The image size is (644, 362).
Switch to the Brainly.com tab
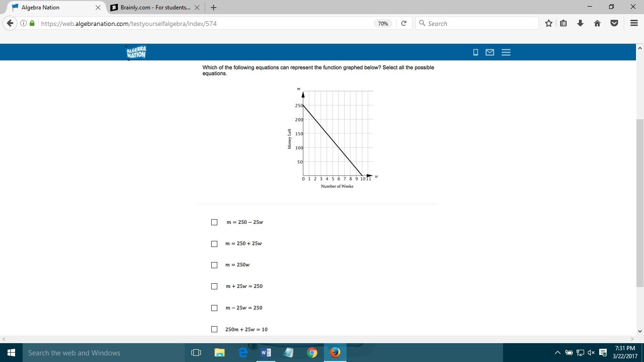pyautogui.click(x=155, y=8)
